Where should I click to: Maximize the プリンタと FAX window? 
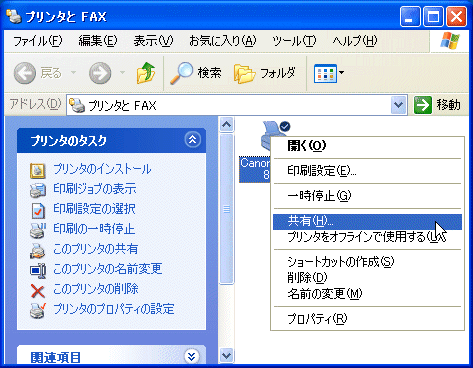coord(433,16)
